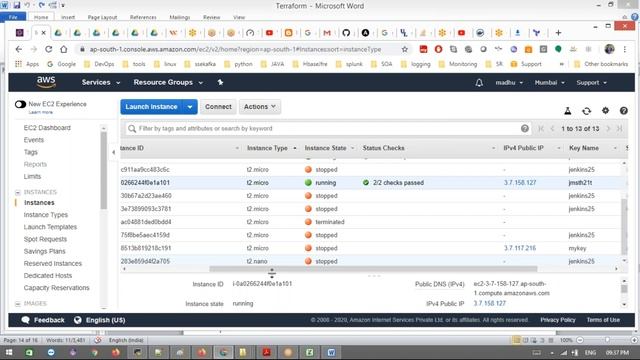Click the Feedback chat icon
Image resolution: width=640 pixels, height=360 pixels.
[25, 320]
